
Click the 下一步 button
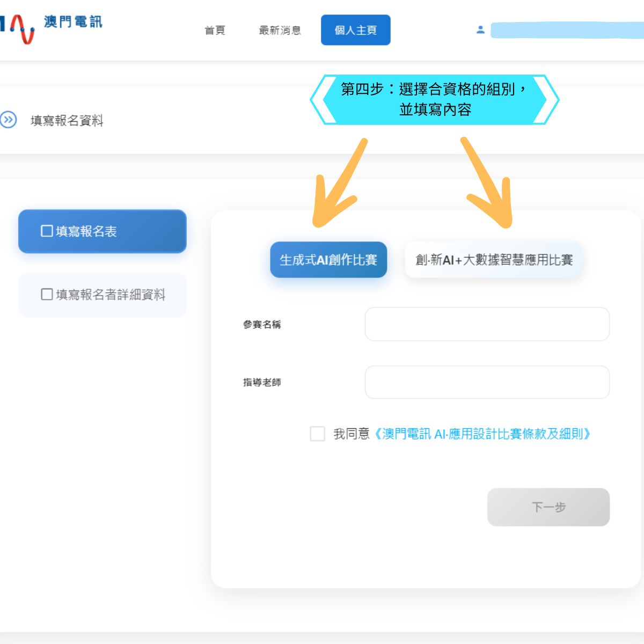click(x=548, y=507)
